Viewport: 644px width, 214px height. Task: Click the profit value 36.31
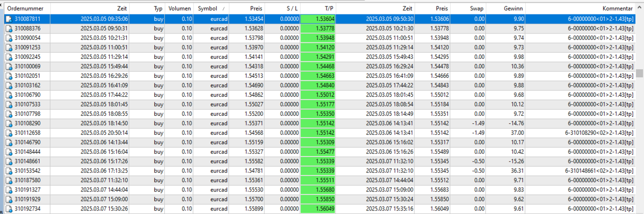click(517, 171)
